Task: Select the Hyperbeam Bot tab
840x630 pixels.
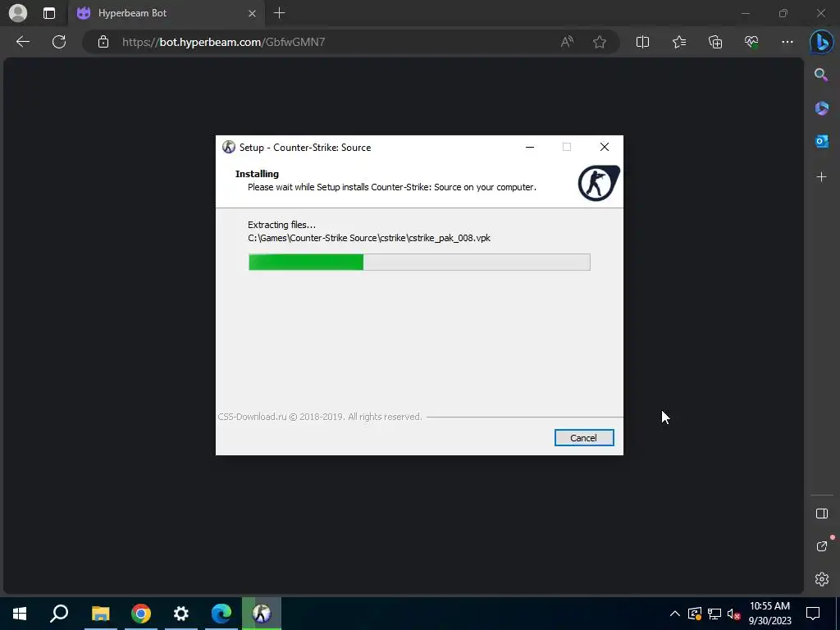Action: pyautogui.click(x=166, y=13)
